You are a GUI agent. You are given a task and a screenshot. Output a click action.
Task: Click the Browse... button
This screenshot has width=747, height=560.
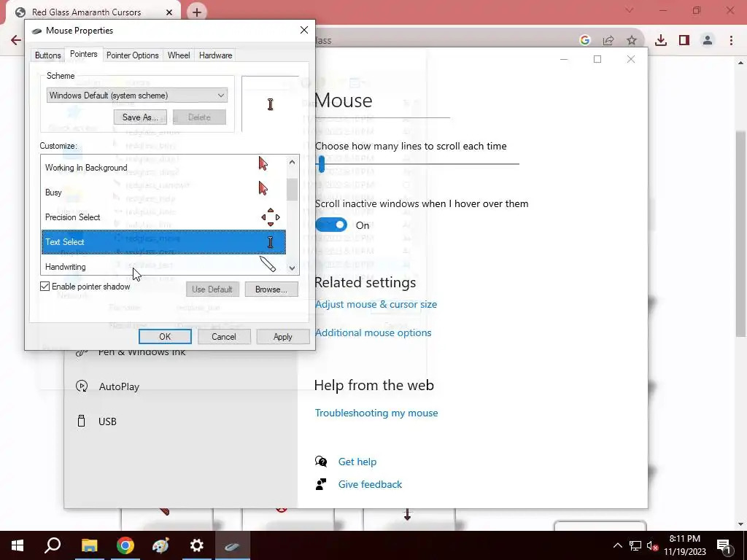(x=271, y=289)
